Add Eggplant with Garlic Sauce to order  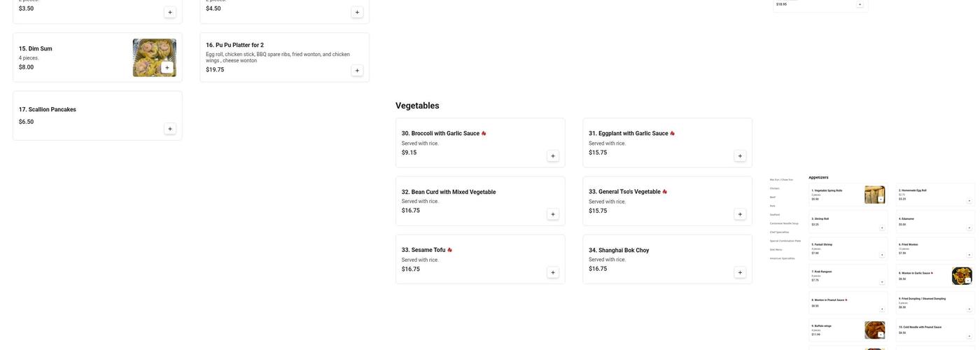click(740, 156)
